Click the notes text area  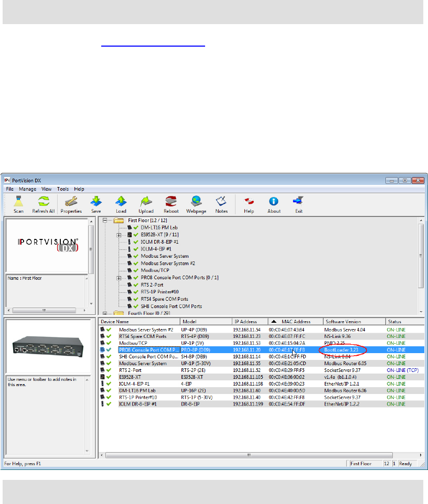click(45, 414)
